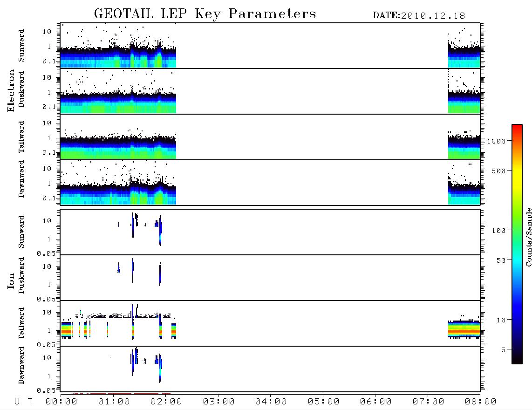Click the Electron "Tailward" panel label

click(x=21, y=137)
